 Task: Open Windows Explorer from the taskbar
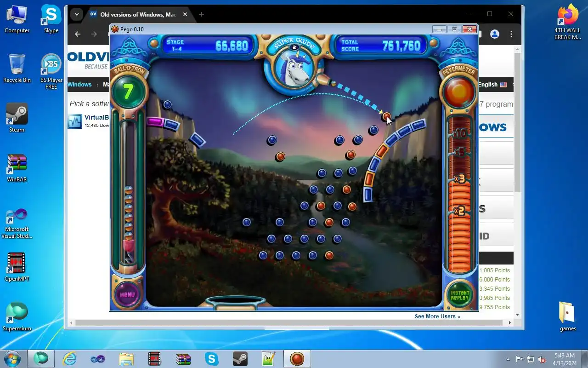tap(126, 359)
